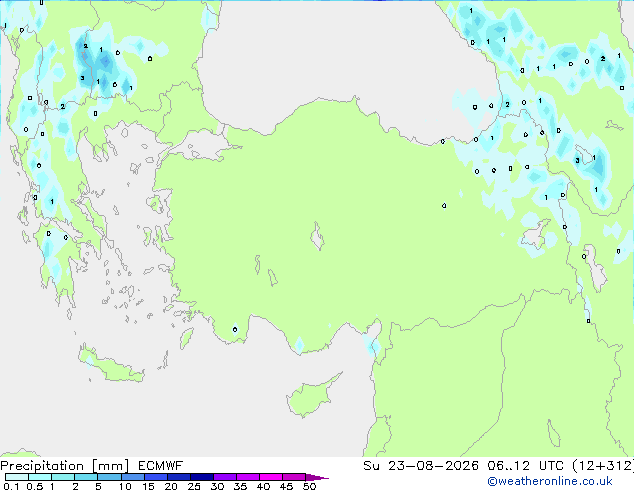Click the island of Crete on the map
This screenshot has width=634, height=490.
coord(111,366)
